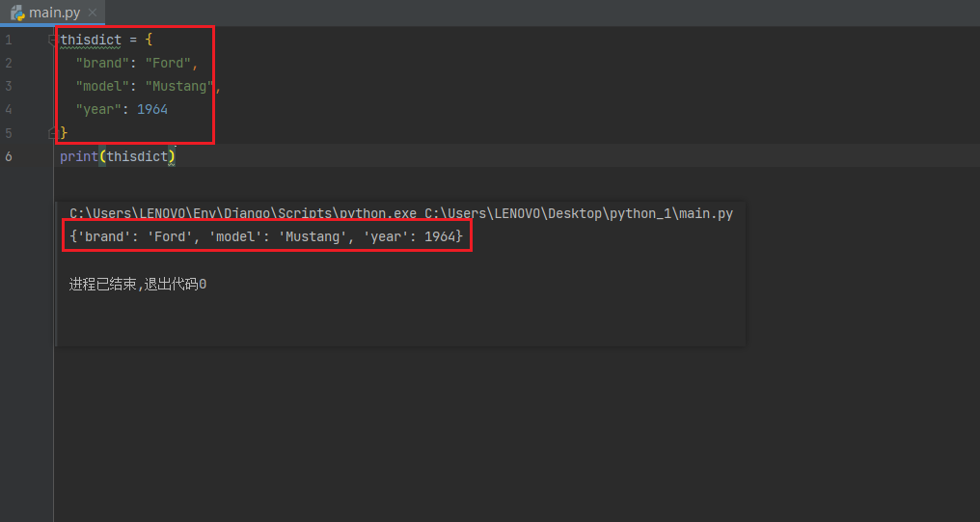The width and height of the screenshot is (980, 522).
Task: Click thisdict argument inside print call
Action: point(137,156)
